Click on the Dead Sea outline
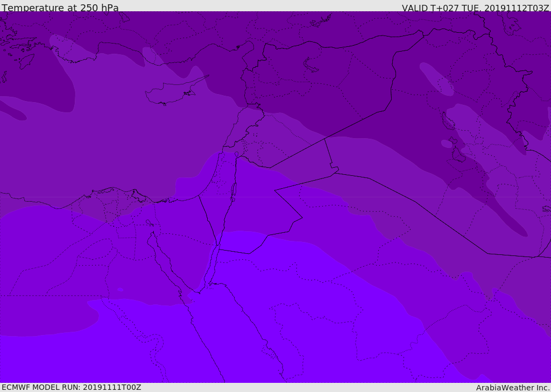The width and height of the screenshot is (551, 392). click(x=234, y=190)
